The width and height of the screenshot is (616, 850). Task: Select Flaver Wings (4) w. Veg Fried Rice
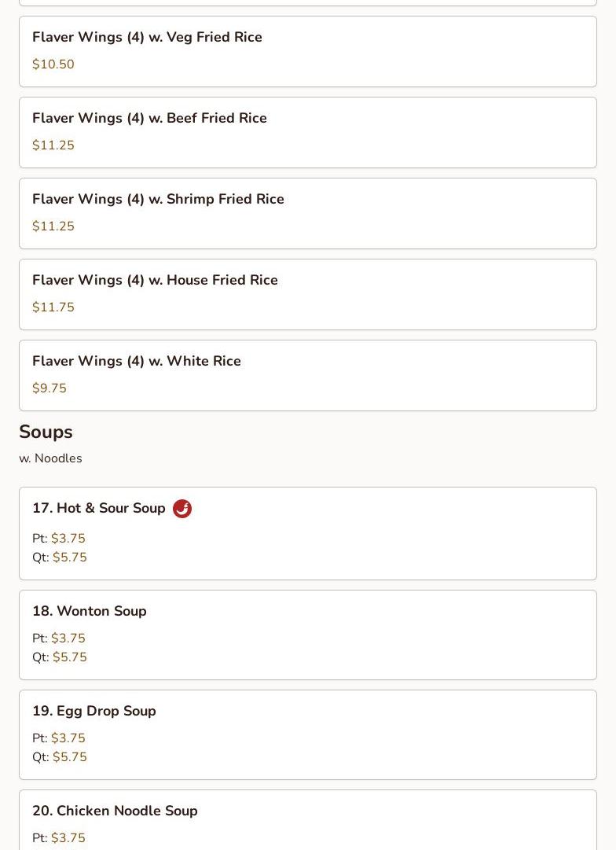(147, 37)
